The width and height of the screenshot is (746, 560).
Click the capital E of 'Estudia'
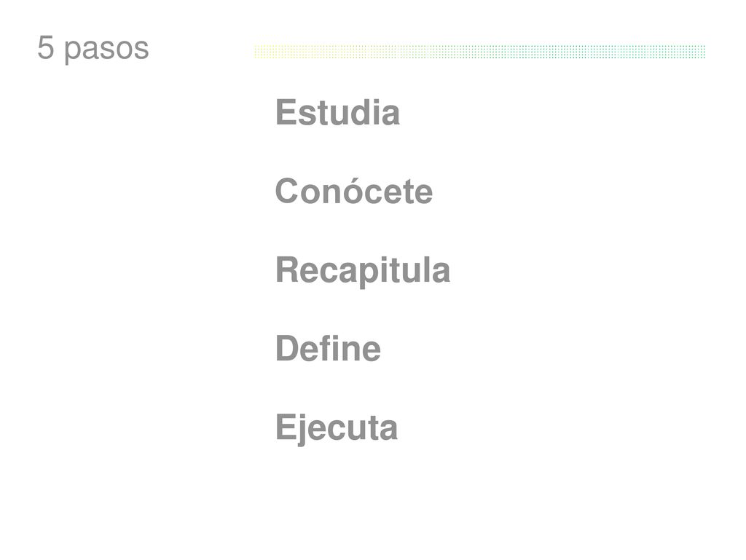pyautogui.click(x=286, y=112)
